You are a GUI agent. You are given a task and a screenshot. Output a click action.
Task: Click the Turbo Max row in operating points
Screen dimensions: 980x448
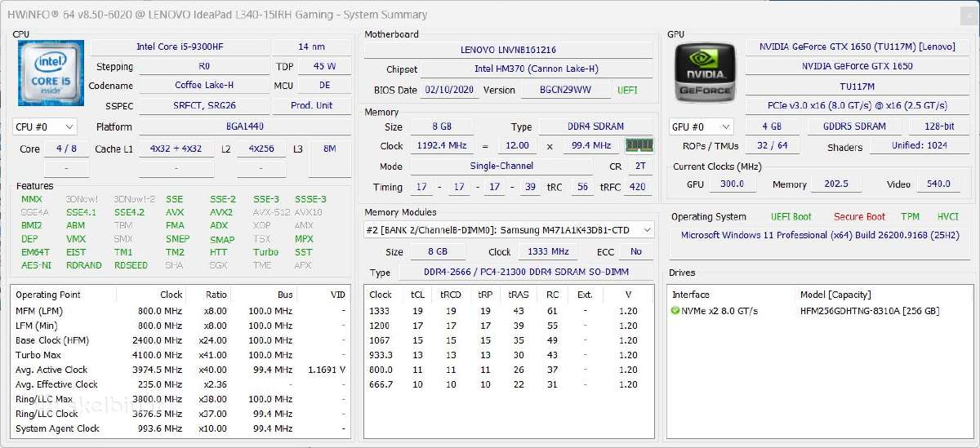pos(180,355)
